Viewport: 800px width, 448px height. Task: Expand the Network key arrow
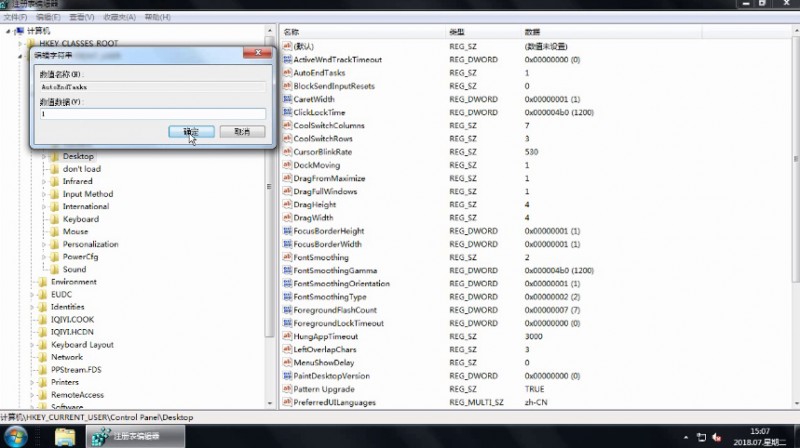(x=31, y=357)
